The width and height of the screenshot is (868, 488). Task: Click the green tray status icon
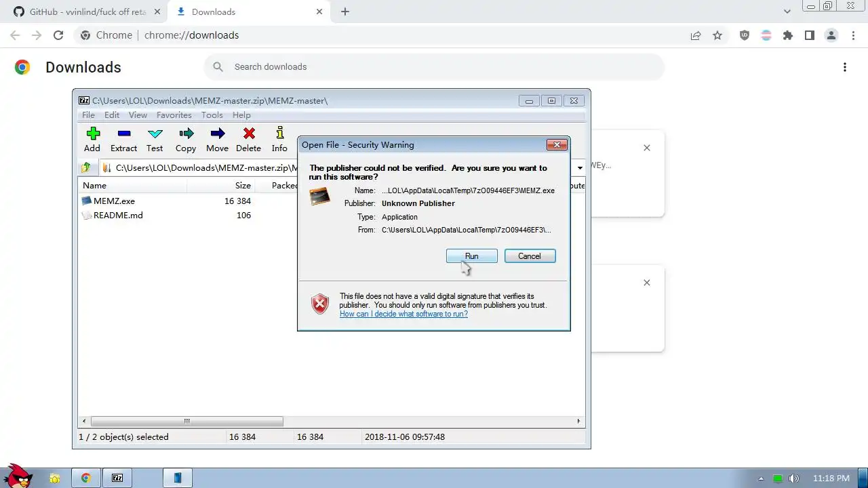point(778,479)
